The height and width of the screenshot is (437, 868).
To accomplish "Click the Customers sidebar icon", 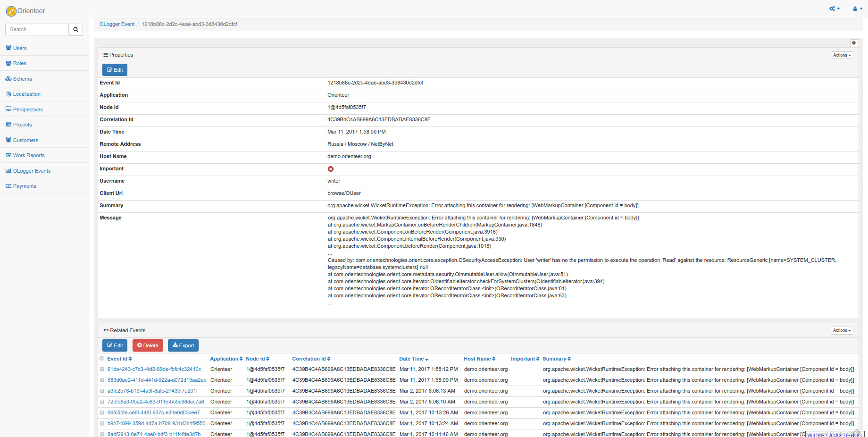I will tap(8, 140).
